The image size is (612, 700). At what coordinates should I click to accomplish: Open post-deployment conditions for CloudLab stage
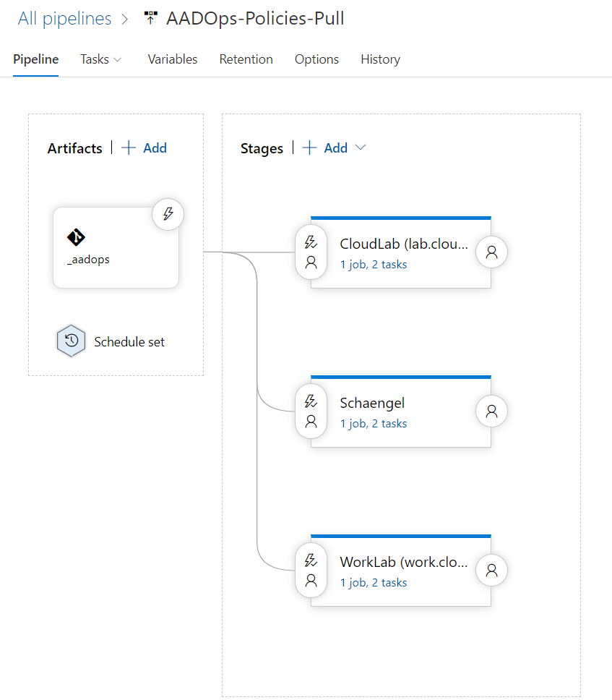[x=491, y=252]
